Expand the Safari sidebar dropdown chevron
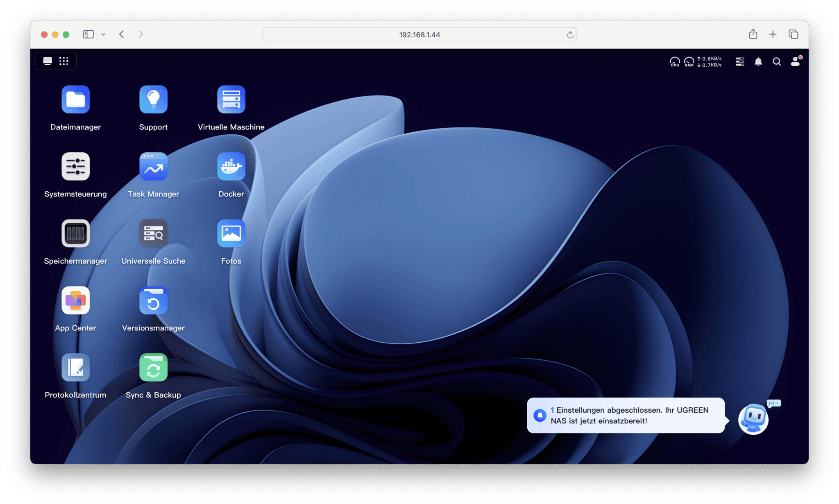The height and width of the screenshot is (504, 839). coord(103,34)
